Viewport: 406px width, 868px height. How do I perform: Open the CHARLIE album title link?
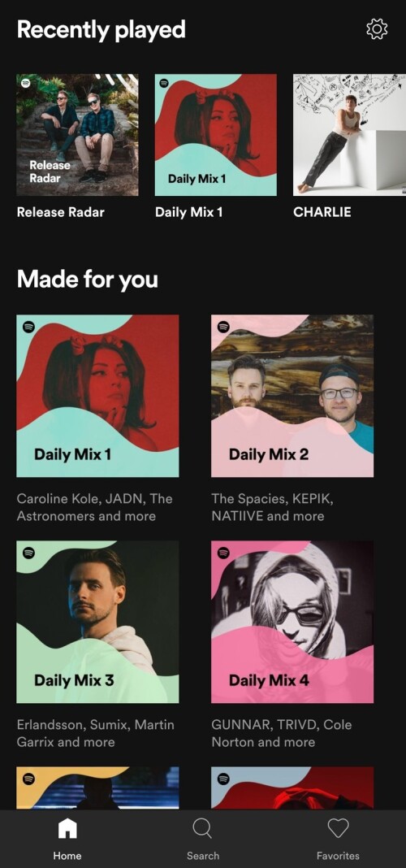[x=322, y=212]
